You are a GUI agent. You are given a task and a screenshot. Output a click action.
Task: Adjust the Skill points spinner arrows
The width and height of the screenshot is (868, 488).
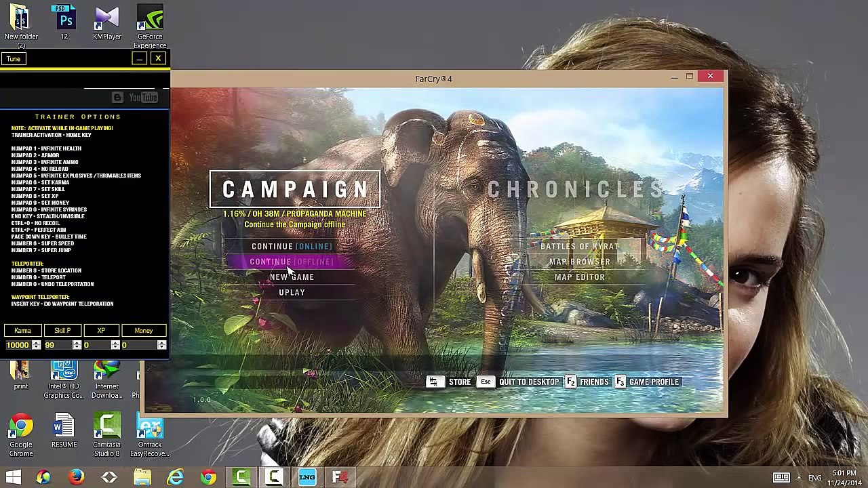[x=77, y=345]
